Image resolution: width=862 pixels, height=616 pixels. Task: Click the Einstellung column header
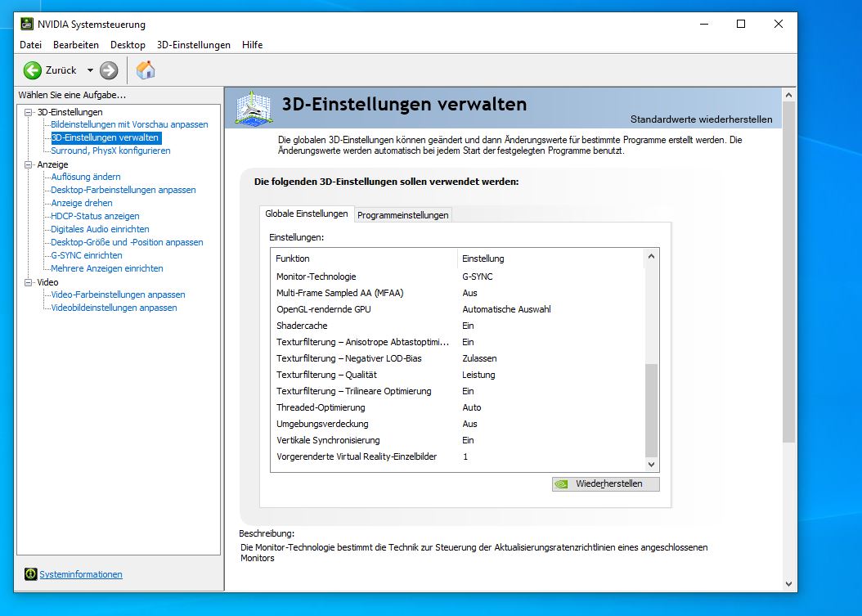(x=550, y=259)
